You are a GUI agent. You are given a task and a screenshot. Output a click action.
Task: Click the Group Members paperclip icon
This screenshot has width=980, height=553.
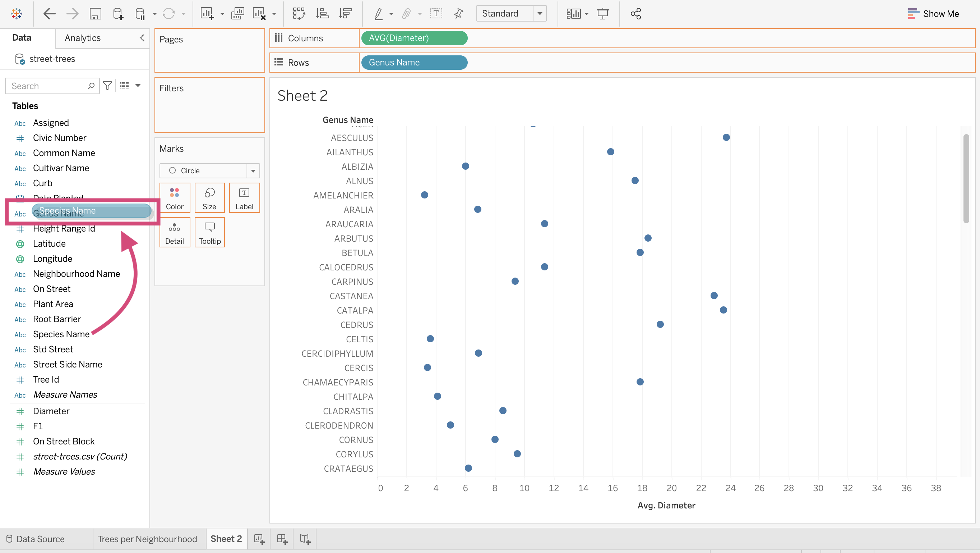click(406, 14)
